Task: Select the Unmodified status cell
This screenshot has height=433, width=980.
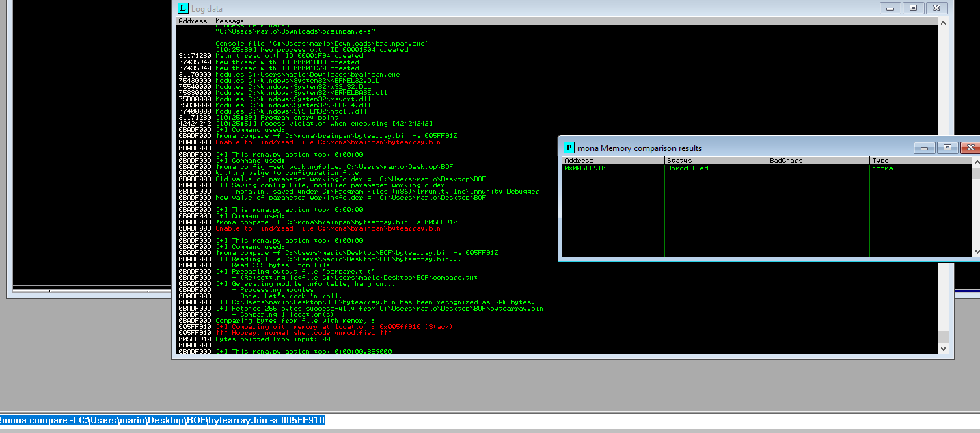Action: [x=688, y=168]
